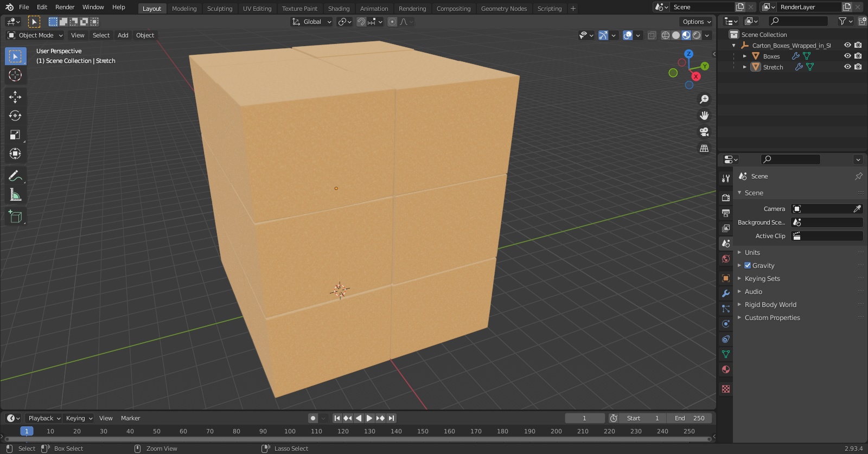Switch to the Sculpting workspace tab
This screenshot has height=454, width=868.
click(220, 8)
